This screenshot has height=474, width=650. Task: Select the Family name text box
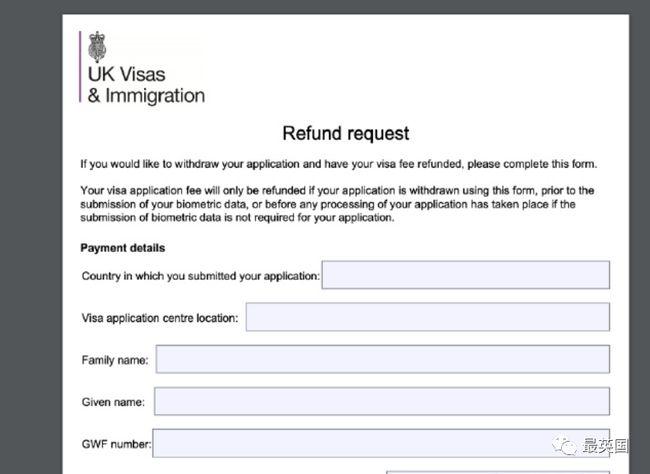[382, 359]
